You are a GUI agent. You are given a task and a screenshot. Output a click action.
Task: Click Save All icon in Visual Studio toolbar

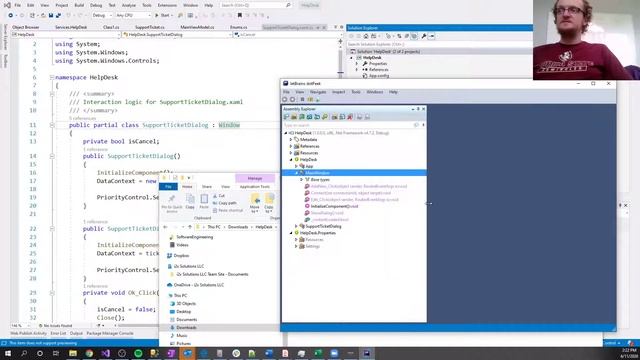pos(58,16)
